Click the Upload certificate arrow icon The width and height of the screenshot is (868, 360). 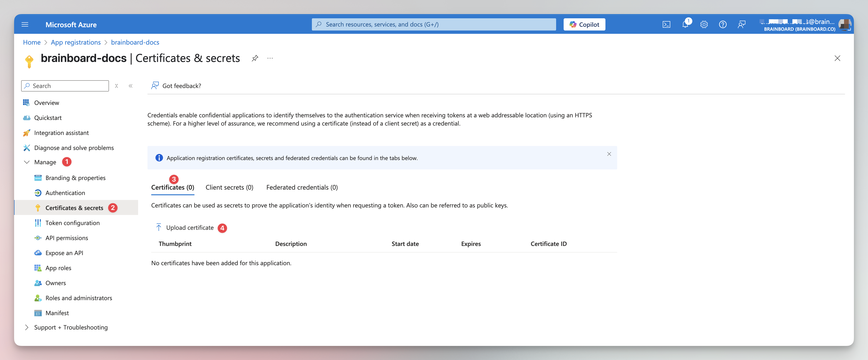[159, 227]
